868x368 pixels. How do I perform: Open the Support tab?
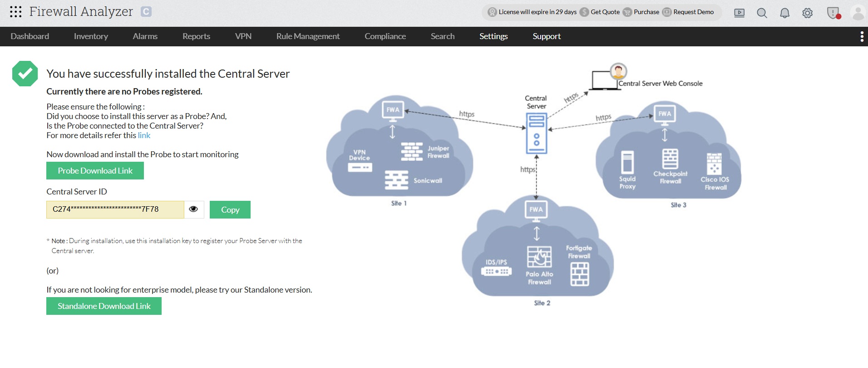point(547,36)
